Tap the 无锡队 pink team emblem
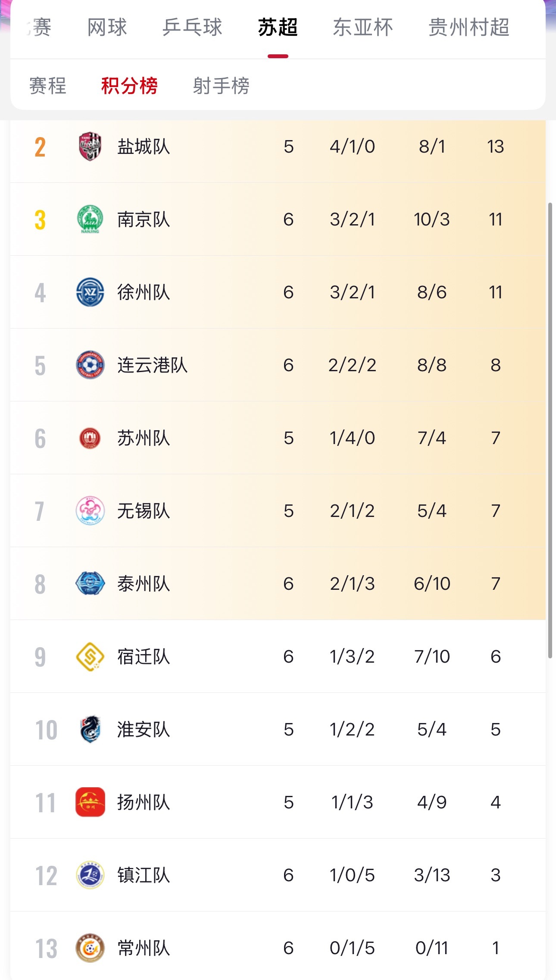 coord(90,511)
